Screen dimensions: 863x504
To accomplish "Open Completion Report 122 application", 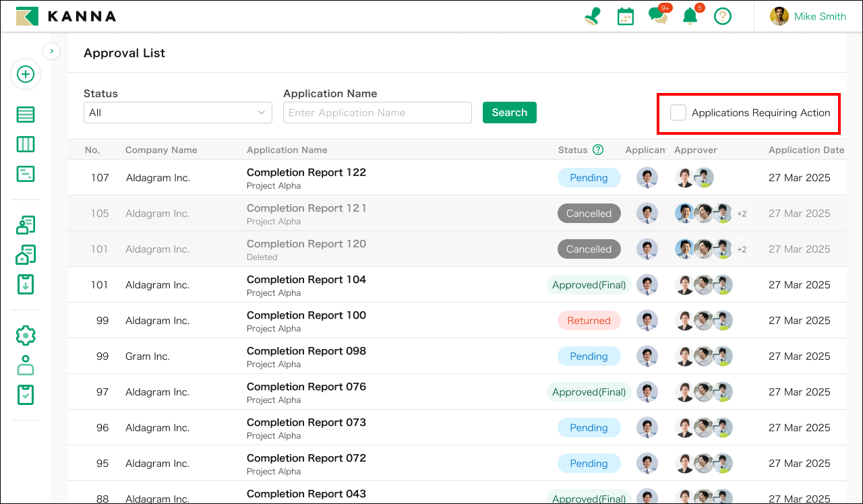I will [306, 172].
